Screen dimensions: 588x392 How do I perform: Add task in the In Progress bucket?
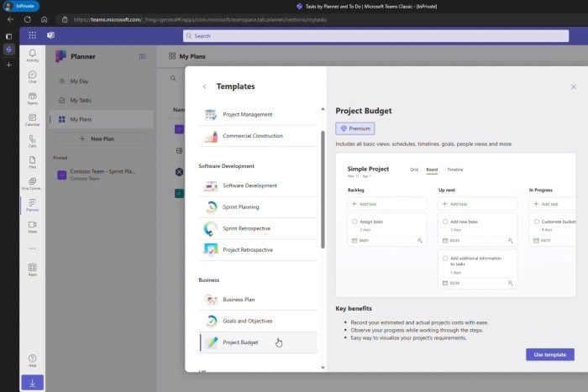click(553, 204)
